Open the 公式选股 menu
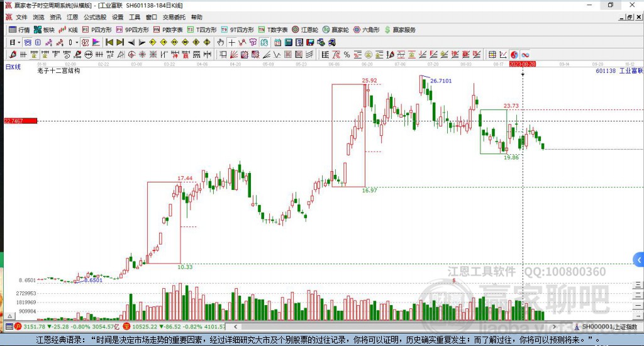 (x=95, y=17)
